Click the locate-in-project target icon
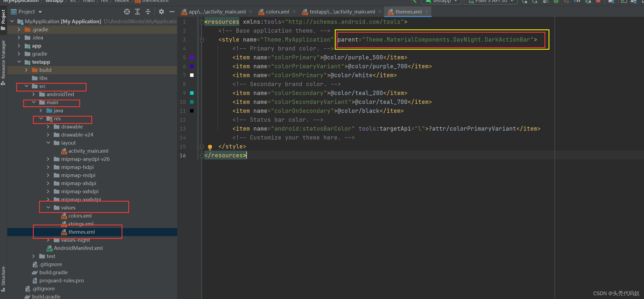This screenshot has width=644, height=299. point(127,12)
